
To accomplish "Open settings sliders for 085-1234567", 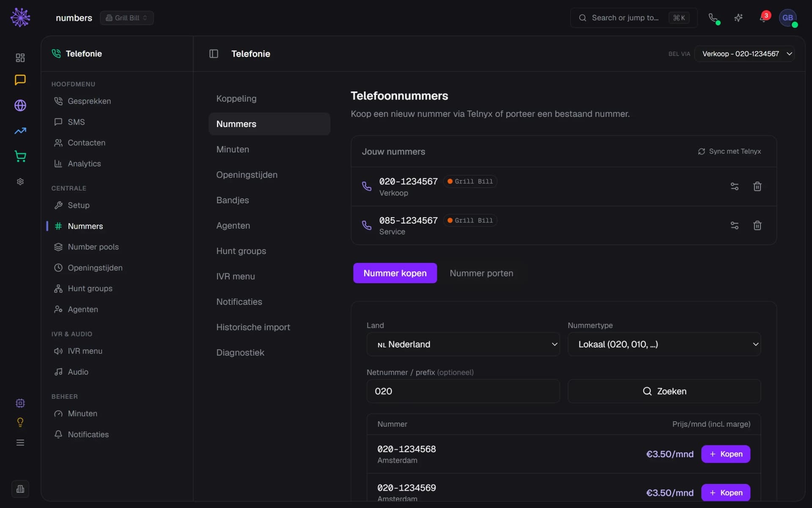I will (735, 225).
